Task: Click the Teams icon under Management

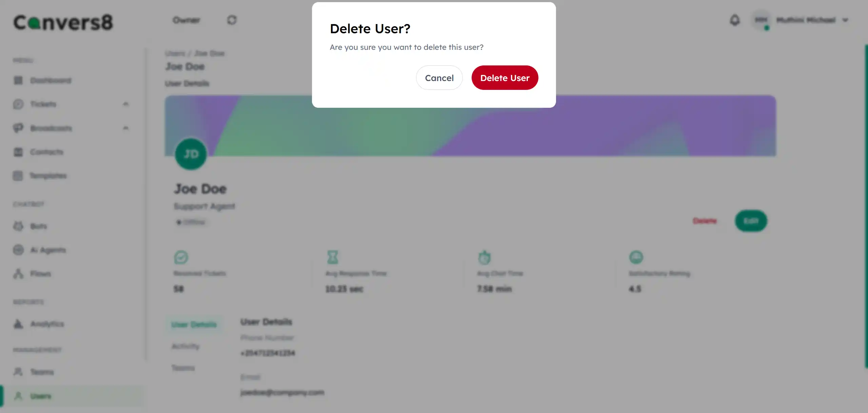Action: pyautogui.click(x=19, y=372)
